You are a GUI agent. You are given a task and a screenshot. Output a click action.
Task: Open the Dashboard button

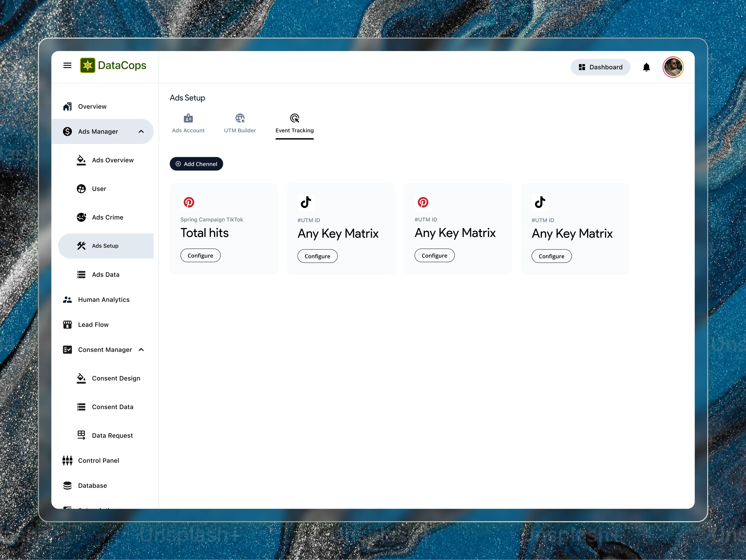600,67
